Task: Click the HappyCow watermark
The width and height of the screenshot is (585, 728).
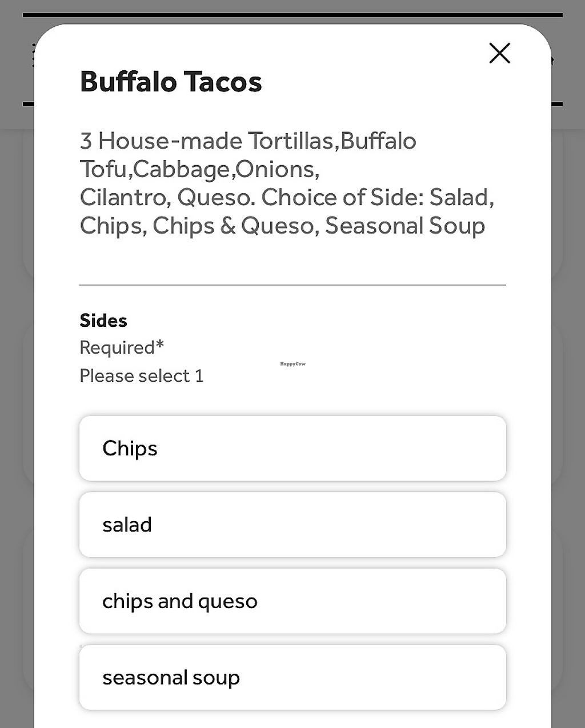Action: (292, 364)
